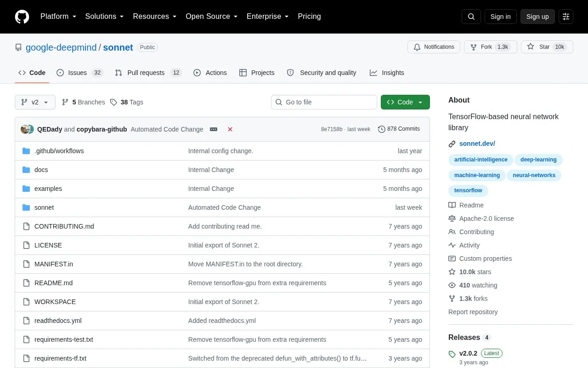Click the docs folder icon

(x=26, y=170)
